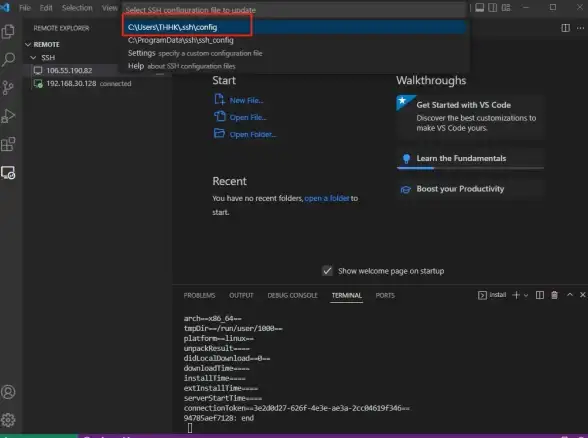Toggle secondary sidebar layout icon
588x438 pixels.
click(x=493, y=8)
